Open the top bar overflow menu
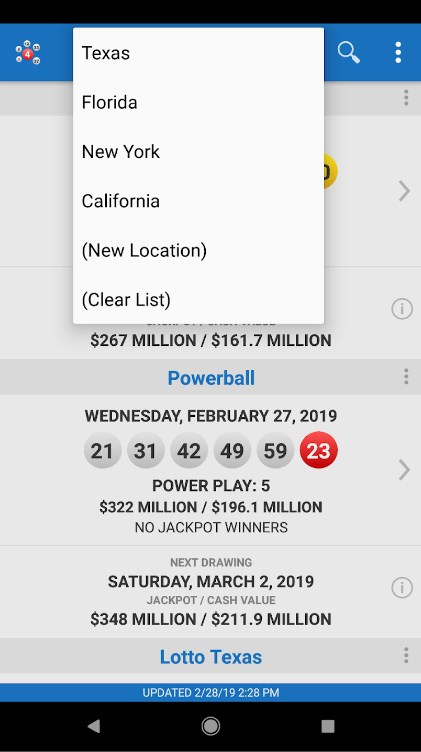 tap(398, 52)
